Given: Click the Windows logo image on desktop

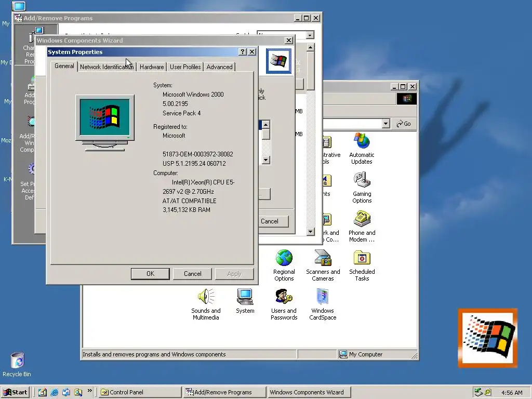Looking at the screenshot, I should 487,338.
